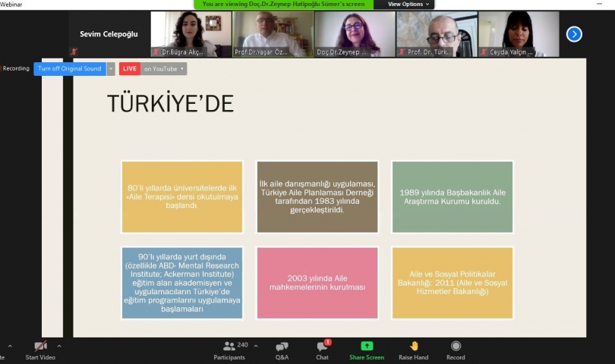
Task: Click the green Share Screen icon
Action: pos(367,346)
